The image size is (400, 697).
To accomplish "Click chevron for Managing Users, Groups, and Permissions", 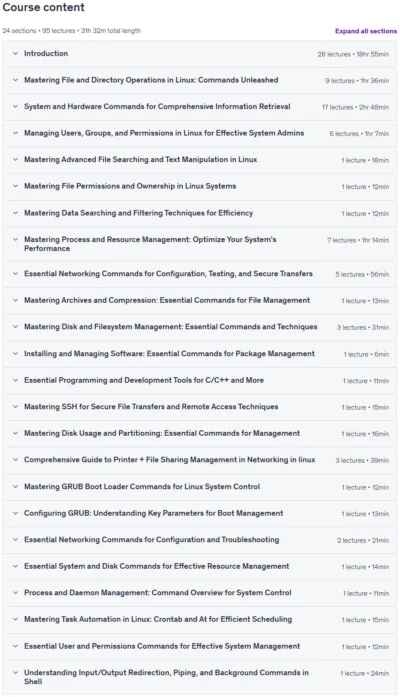I will 16,133.
